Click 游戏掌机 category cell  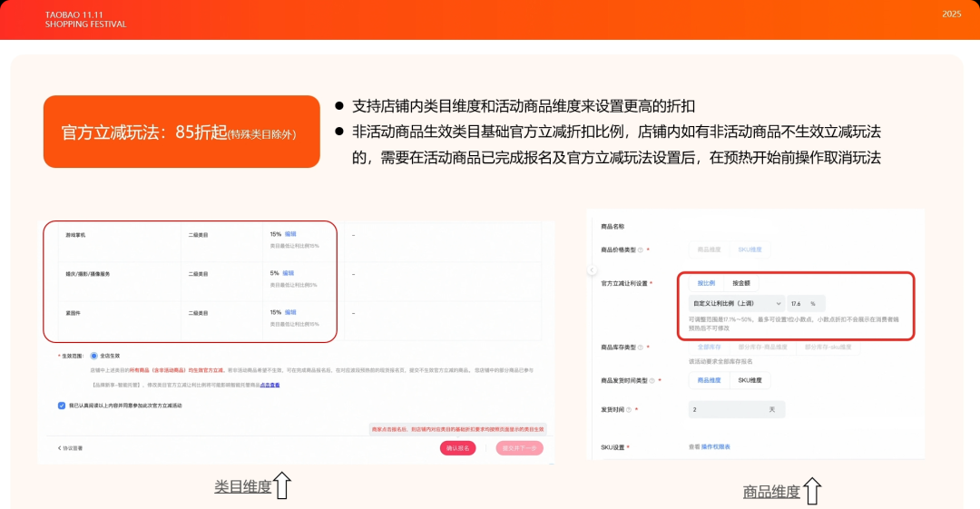75,235
